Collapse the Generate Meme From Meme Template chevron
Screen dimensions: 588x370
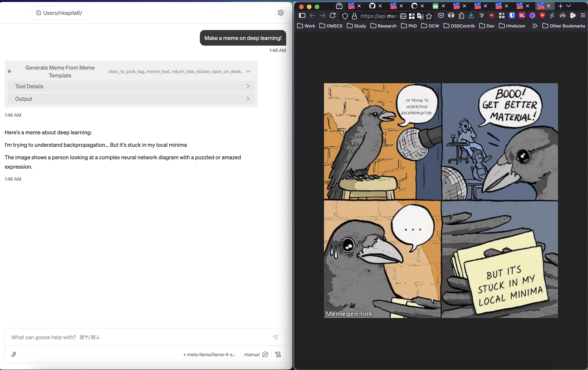(248, 71)
